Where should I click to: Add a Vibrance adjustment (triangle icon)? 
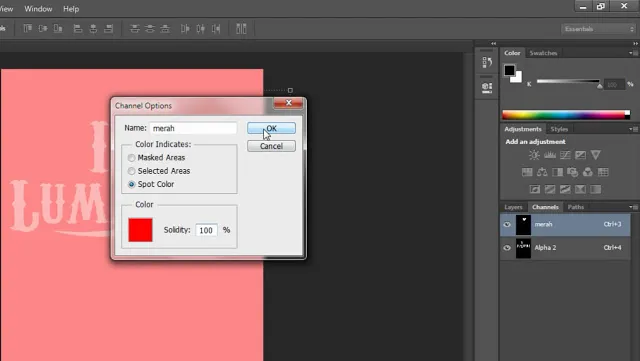coord(596,155)
